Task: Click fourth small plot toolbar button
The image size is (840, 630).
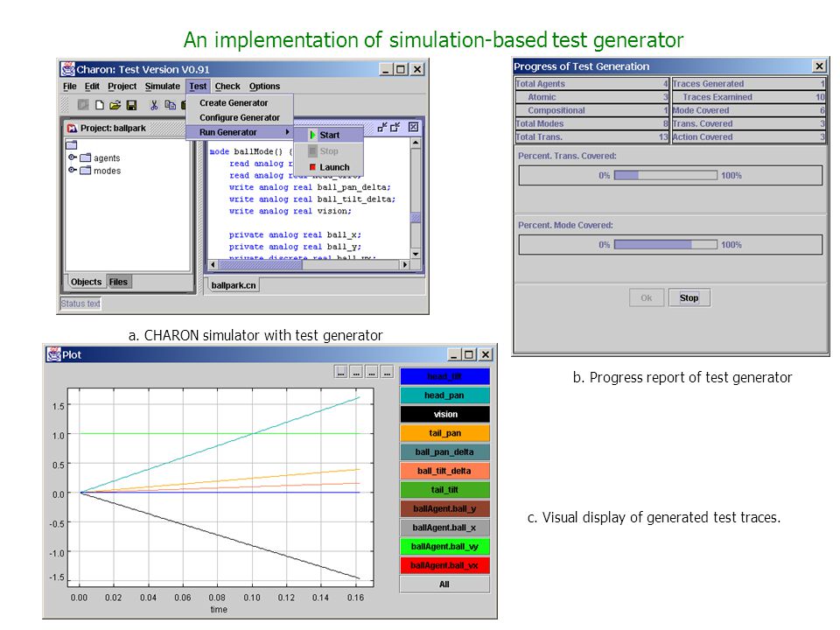Action: coord(388,372)
